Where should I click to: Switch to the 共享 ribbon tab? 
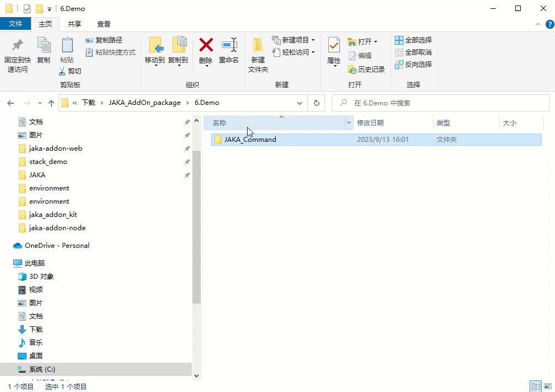(x=74, y=24)
